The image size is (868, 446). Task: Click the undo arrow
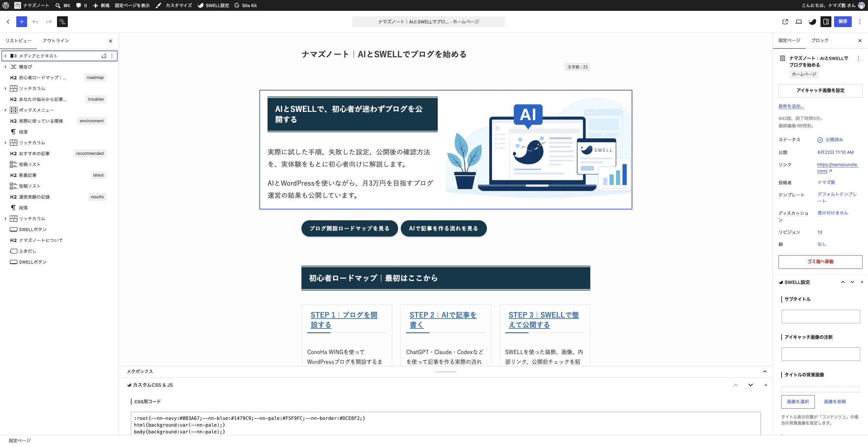tap(35, 22)
